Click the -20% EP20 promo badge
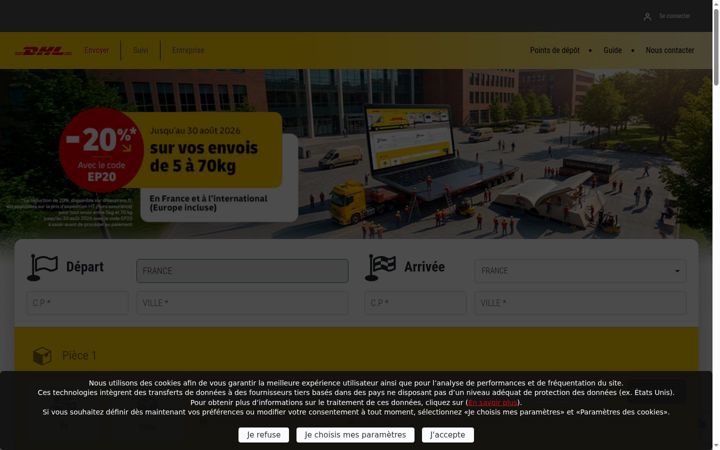The width and height of the screenshot is (720, 450). tap(101, 150)
